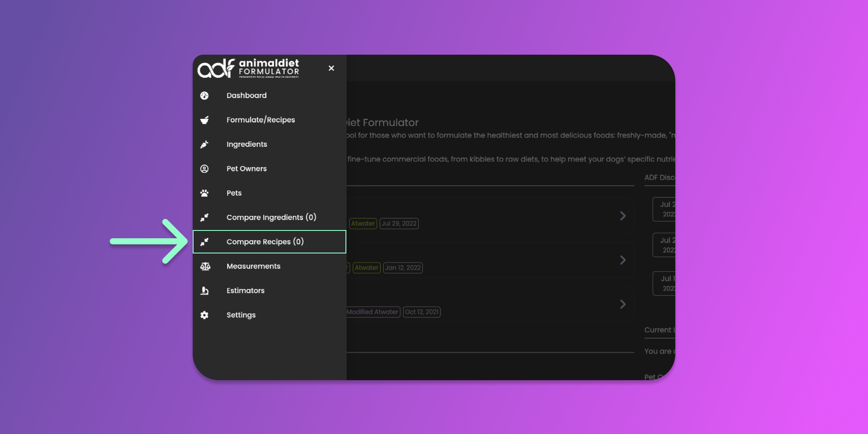Open the recipe row dated Jan 12, 2022
Image resolution: width=868 pixels, height=434 pixels.
[623, 260]
